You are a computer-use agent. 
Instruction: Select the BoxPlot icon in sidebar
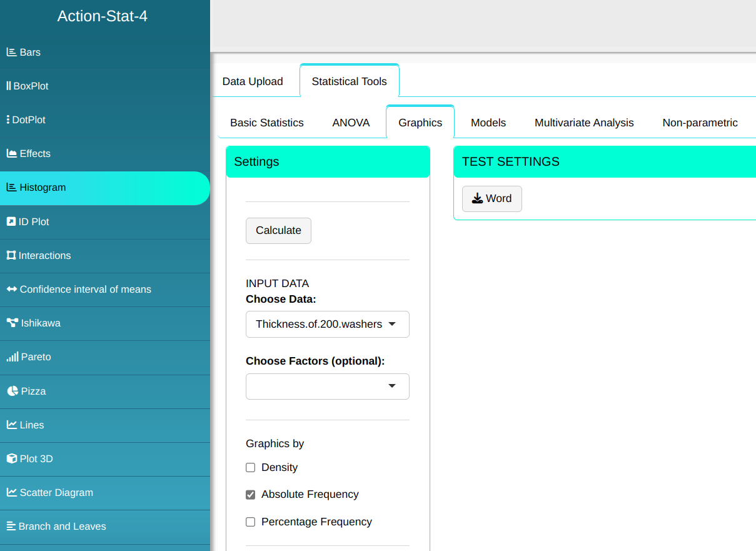[9, 86]
